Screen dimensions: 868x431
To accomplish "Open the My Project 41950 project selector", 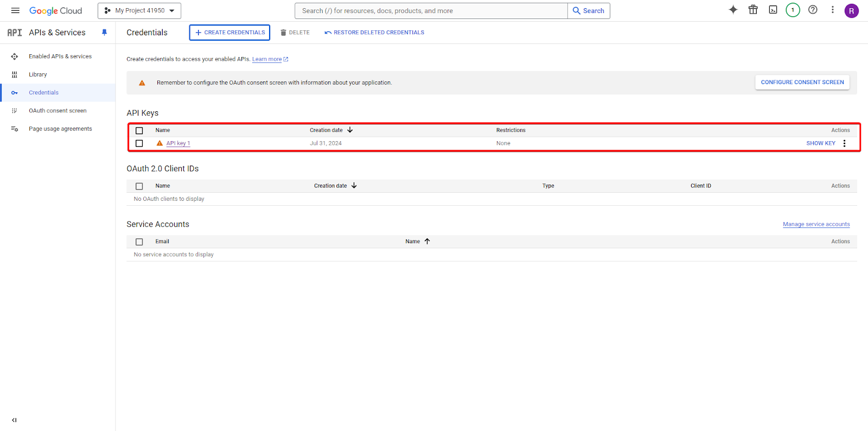I will pos(139,10).
